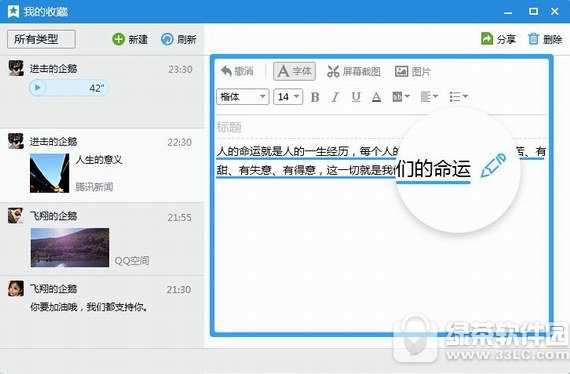Click the green New (新建) plus icon
The image size is (570, 374).
tap(119, 39)
